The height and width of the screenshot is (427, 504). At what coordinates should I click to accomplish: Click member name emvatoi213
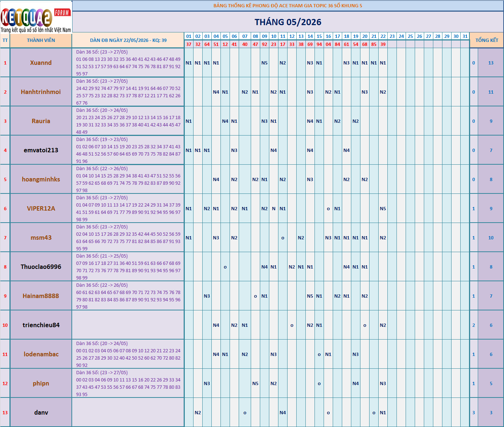point(41,150)
